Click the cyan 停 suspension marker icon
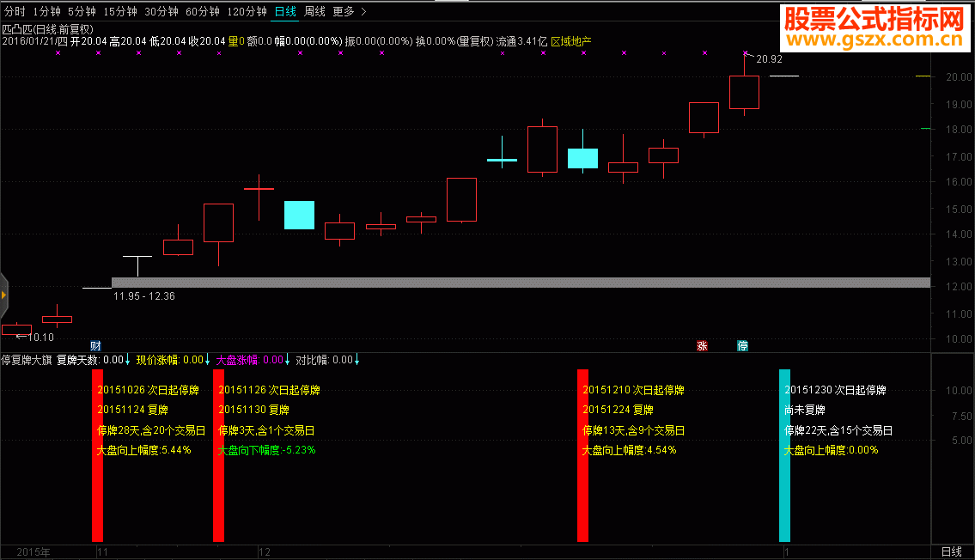 (x=742, y=345)
